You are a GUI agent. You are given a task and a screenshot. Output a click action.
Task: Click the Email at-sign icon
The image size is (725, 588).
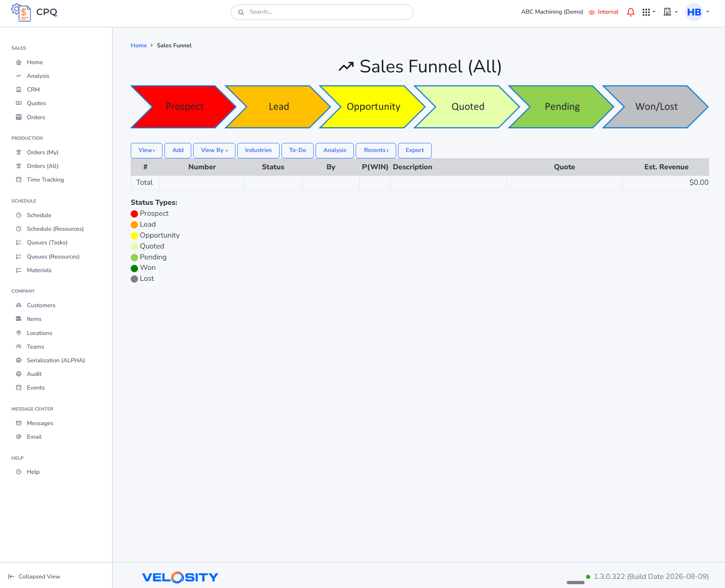[19, 437]
